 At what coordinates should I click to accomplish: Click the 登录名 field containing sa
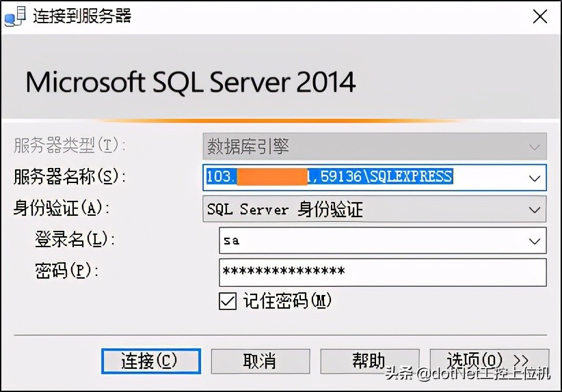click(x=369, y=241)
